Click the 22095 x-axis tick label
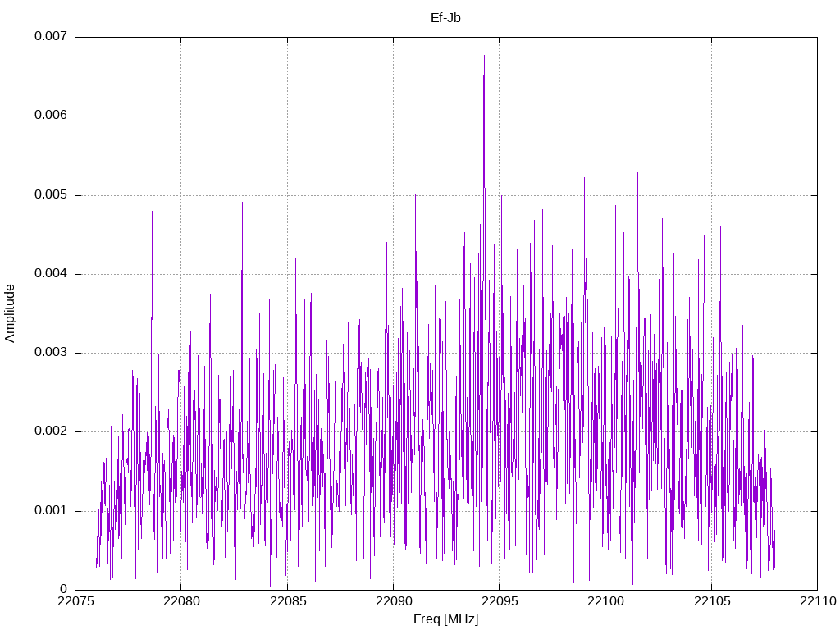The height and width of the screenshot is (630, 840). (x=500, y=601)
